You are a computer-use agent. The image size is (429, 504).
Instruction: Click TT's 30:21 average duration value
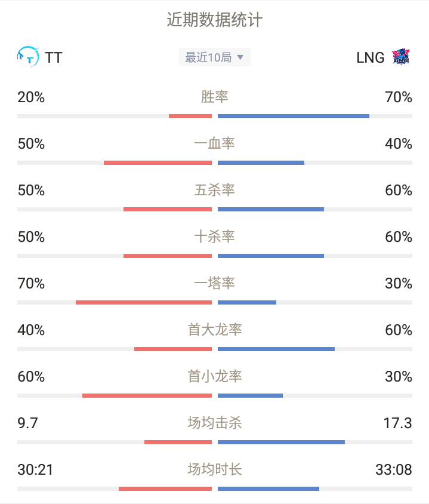tap(35, 469)
